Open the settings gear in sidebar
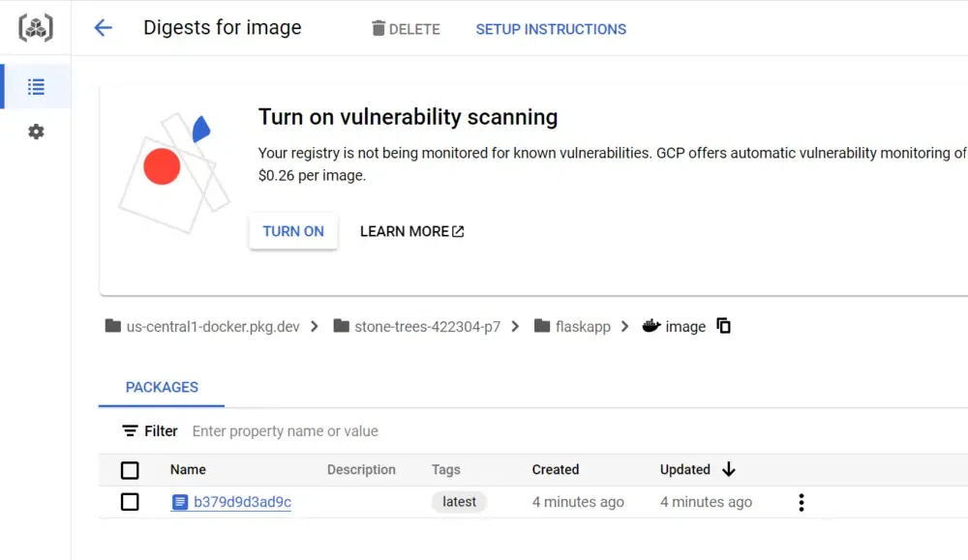The width and height of the screenshot is (968, 560). pyautogui.click(x=36, y=132)
